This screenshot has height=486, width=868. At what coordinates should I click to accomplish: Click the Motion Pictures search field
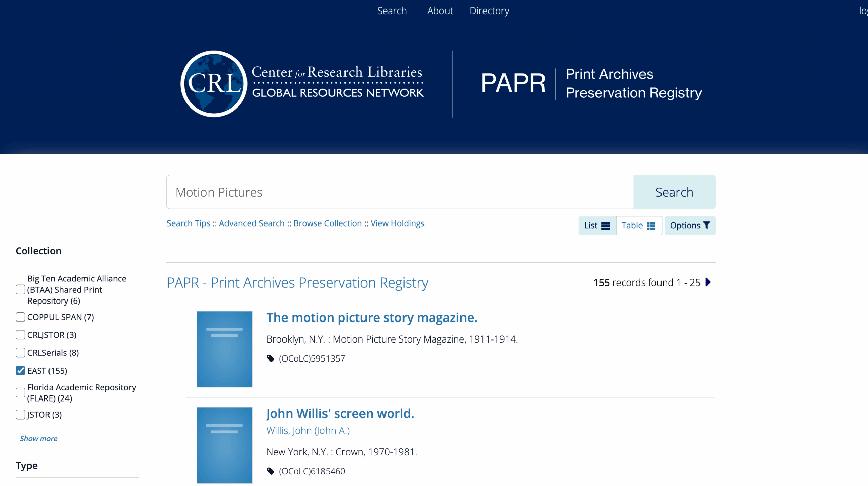[400, 192]
